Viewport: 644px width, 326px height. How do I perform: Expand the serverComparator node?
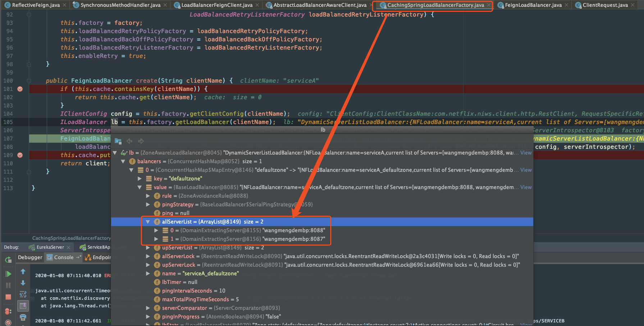[148, 308]
